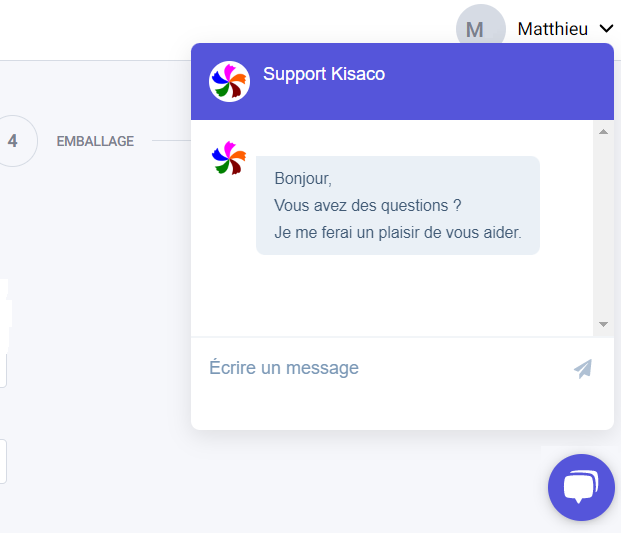Click the chat scrollbar down arrow
621x533 pixels.
pyautogui.click(x=603, y=324)
